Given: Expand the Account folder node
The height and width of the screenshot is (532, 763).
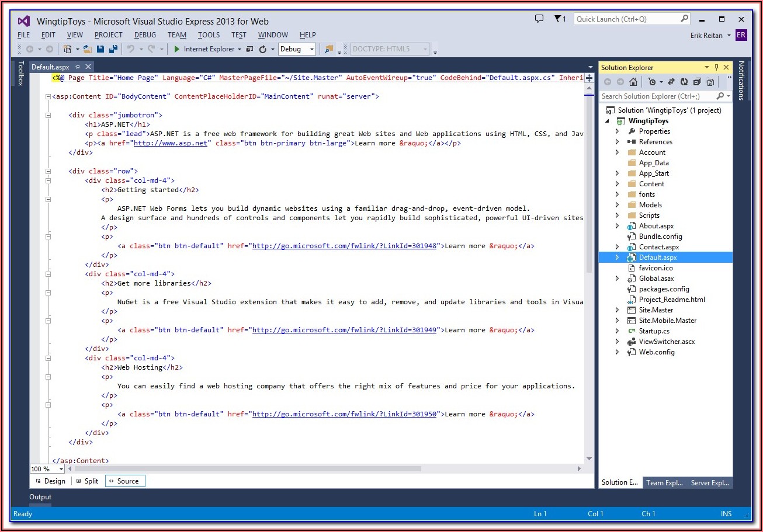Looking at the screenshot, I should (618, 152).
